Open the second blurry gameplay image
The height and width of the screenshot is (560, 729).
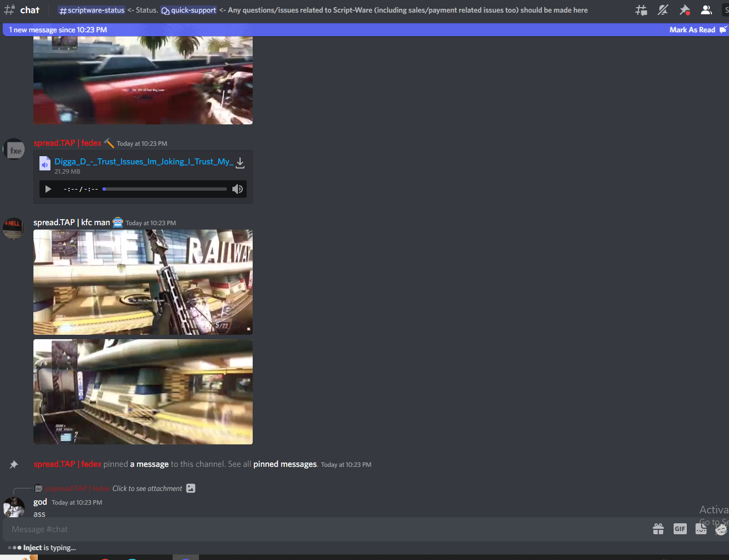143,392
